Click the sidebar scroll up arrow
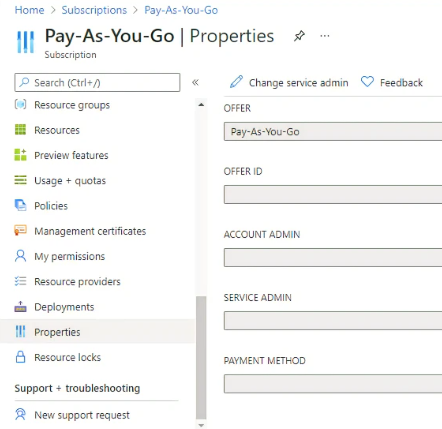This screenshot has height=429, width=442. click(201, 105)
